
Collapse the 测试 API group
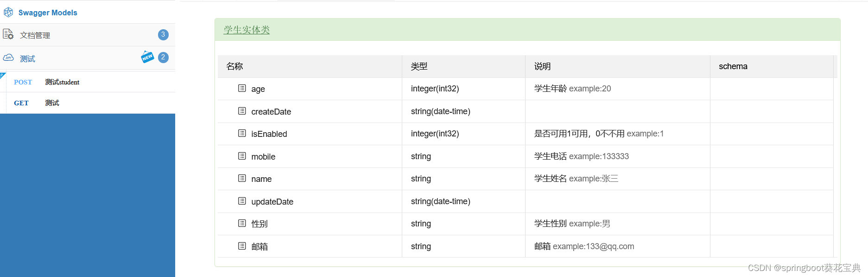[x=88, y=58]
